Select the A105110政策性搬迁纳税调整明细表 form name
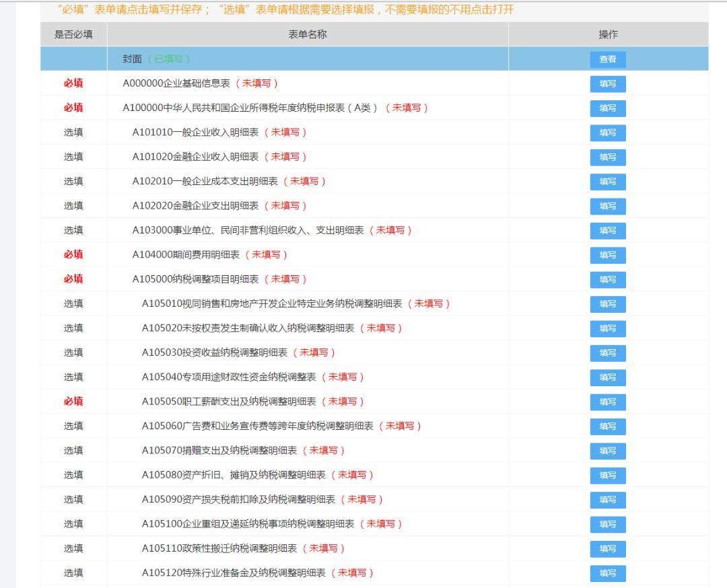Viewport: 727px width, 588px height. pyautogui.click(x=219, y=548)
